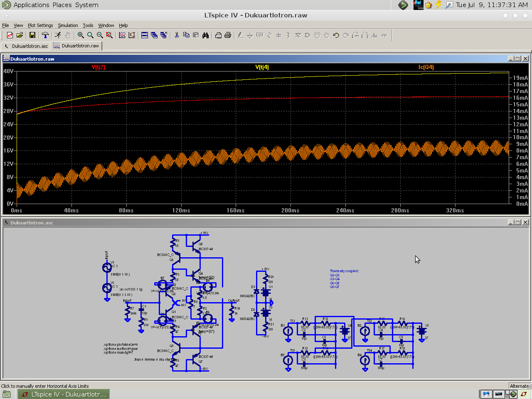Click the Print icon
532x399 pixels.
(228, 35)
